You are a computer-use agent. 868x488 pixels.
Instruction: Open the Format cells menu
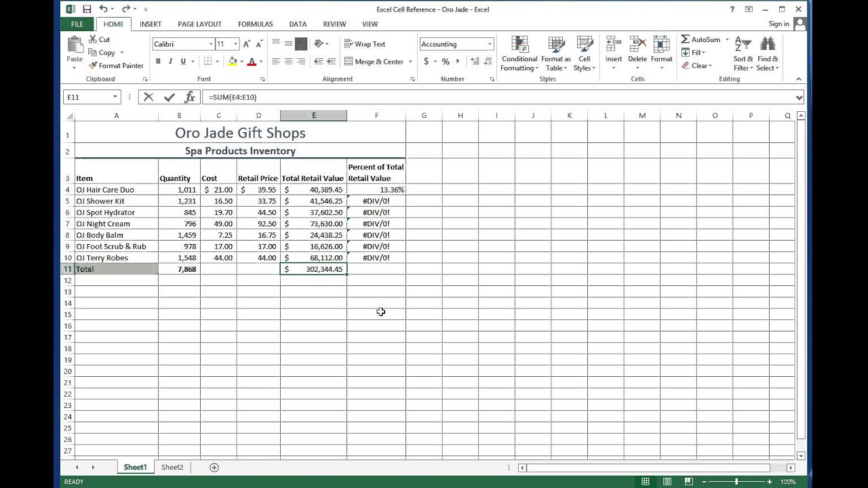[x=662, y=53]
